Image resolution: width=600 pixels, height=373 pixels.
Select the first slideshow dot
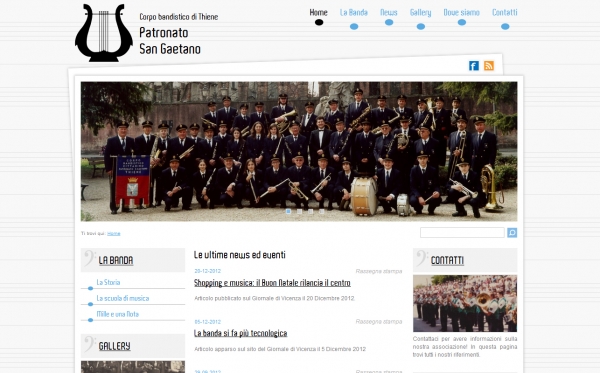point(289,211)
